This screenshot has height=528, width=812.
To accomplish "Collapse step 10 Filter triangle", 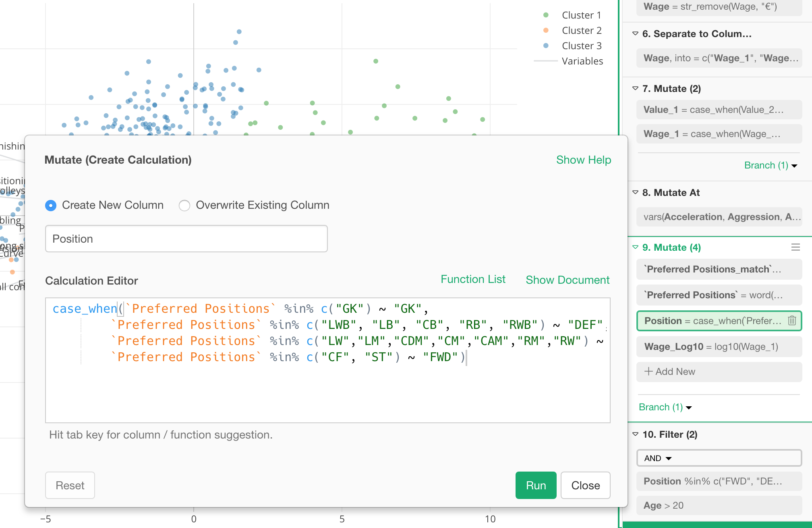I will point(635,434).
